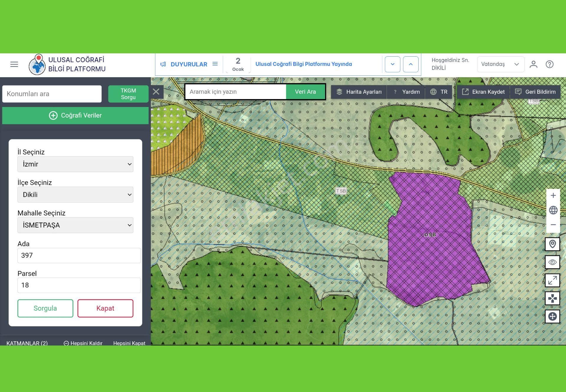Image resolution: width=566 pixels, height=392 pixels.
Task: Click the crosshair locate icon
Action: [x=552, y=317]
